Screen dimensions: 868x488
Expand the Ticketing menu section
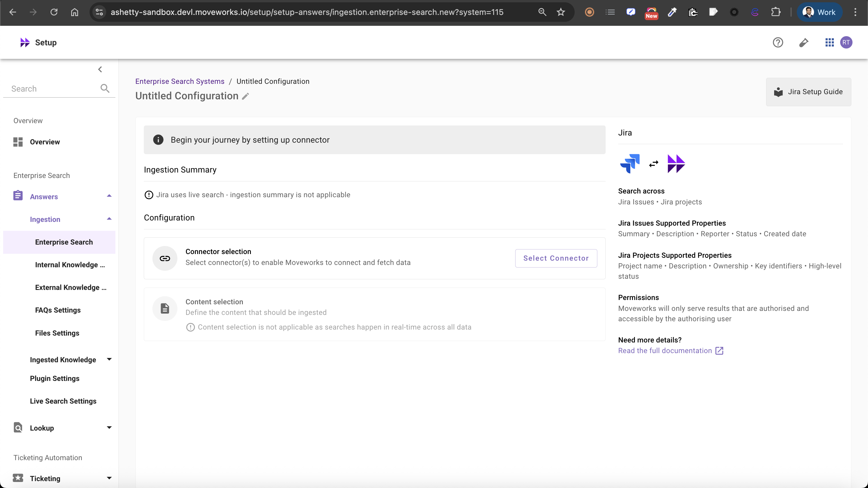[109, 478]
